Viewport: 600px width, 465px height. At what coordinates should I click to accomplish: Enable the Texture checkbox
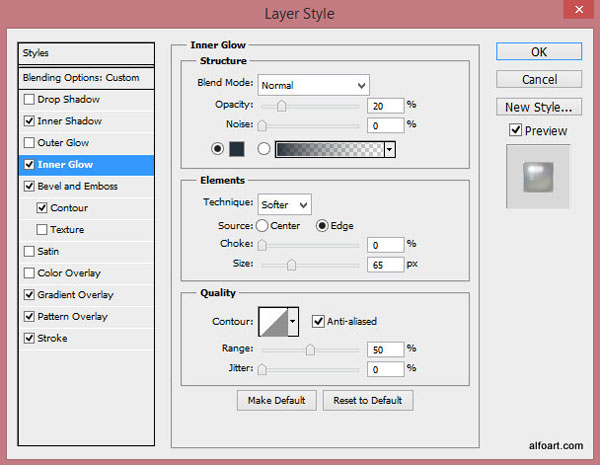(x=42, y=230)
